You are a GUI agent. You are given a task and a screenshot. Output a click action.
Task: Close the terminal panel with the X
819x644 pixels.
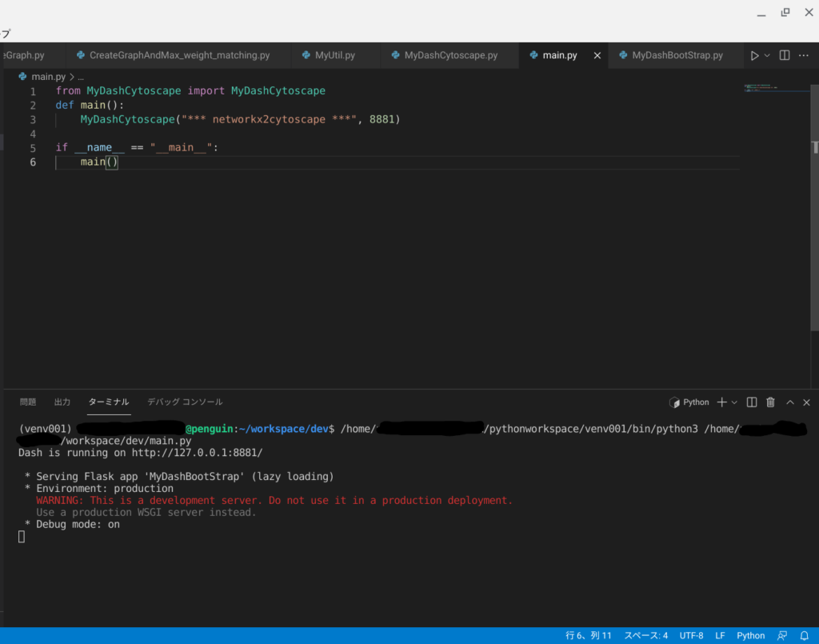[x=806, y=402]
